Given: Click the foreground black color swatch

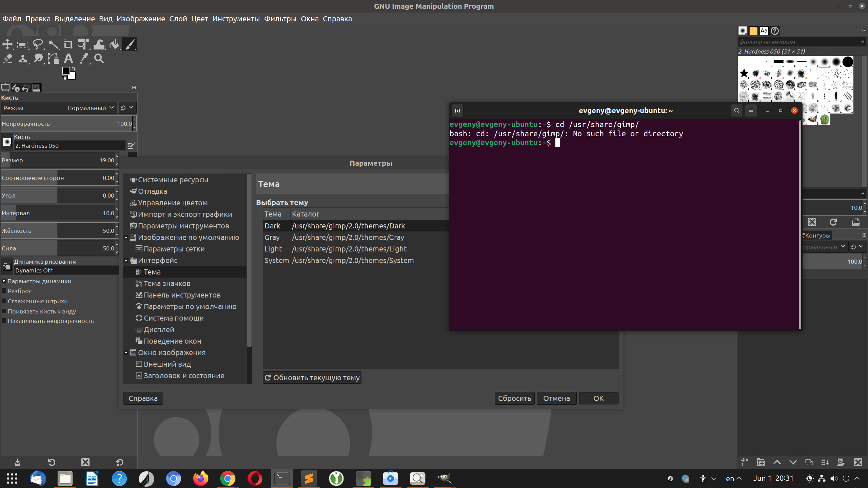Looking at the screenshot, I should [x=66, y=70].
